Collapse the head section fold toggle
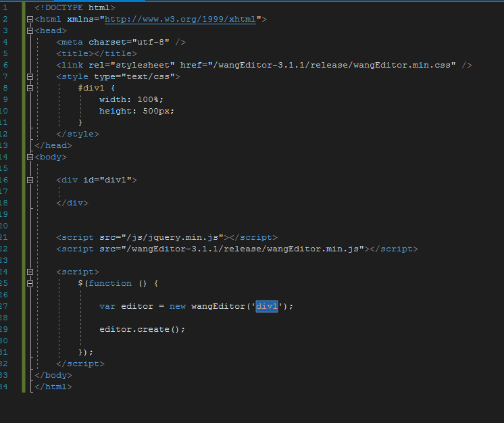This screenshot has height=423, width=504. coord(30,31)
